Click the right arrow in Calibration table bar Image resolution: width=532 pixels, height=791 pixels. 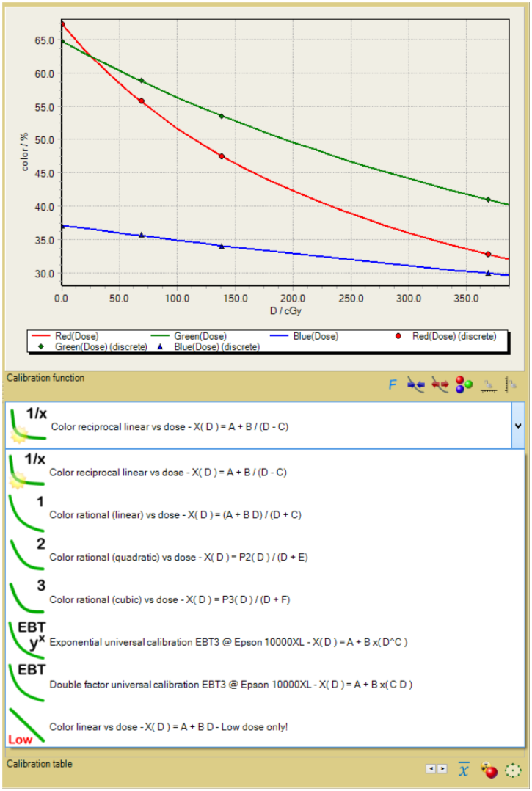pyautogui.click(x=442, y=769)
